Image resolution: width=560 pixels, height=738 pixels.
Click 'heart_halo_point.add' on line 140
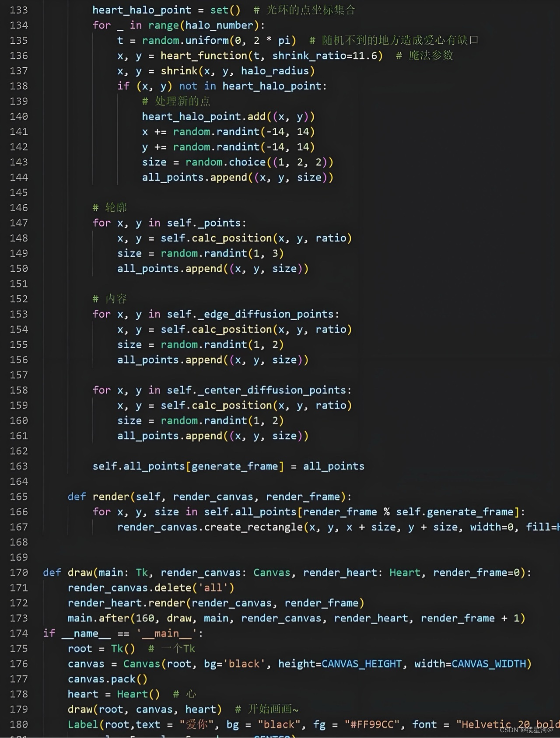pos(204,116)
